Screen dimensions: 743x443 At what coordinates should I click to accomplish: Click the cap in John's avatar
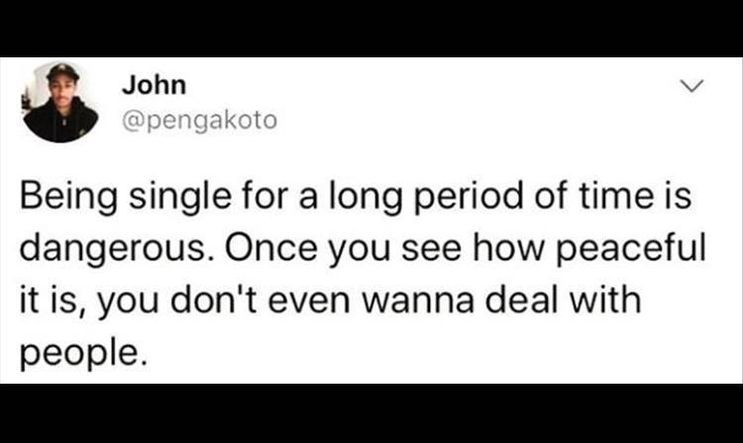coord(63,71)
